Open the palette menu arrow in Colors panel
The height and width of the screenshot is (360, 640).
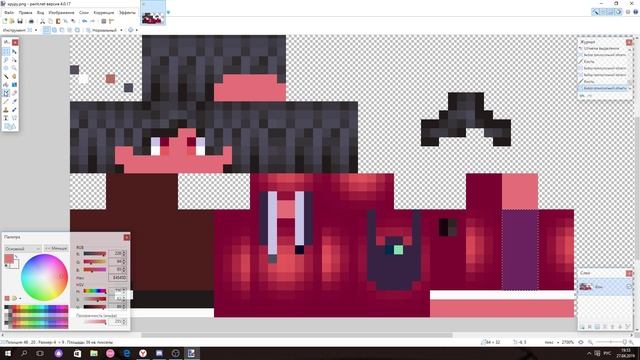[20, 298]
